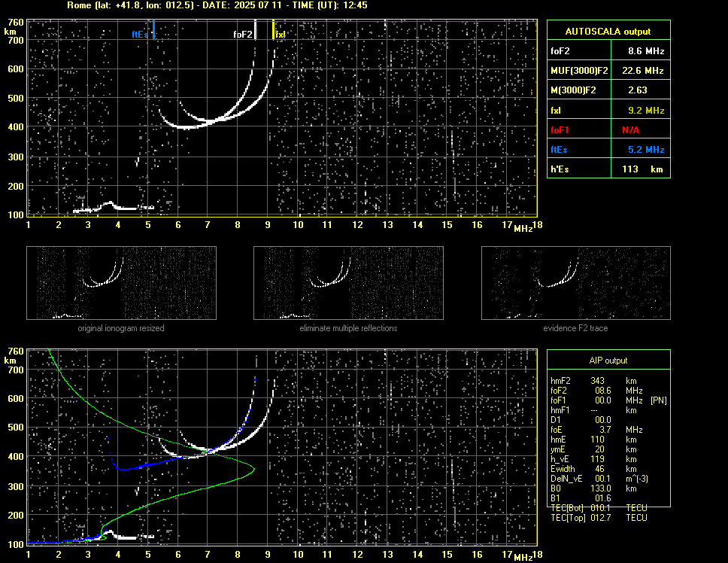
Task: Click the original ionogram resized caption
Action: pos(121,328)
